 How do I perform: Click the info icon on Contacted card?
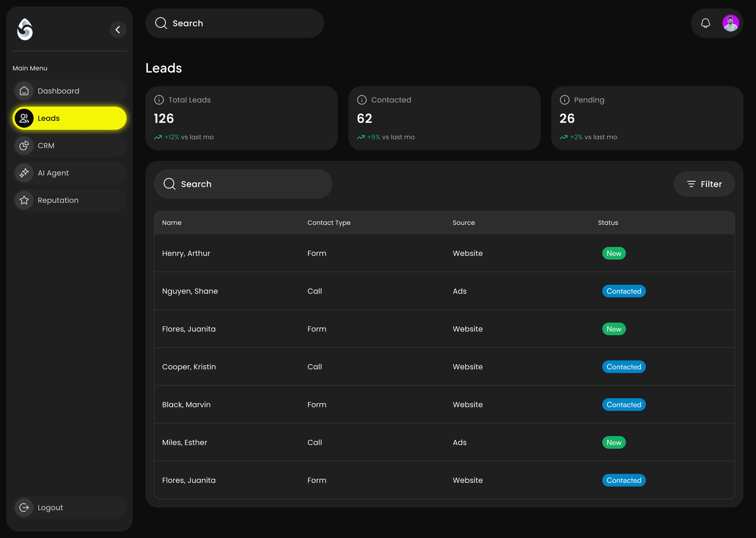coord(361,99)
